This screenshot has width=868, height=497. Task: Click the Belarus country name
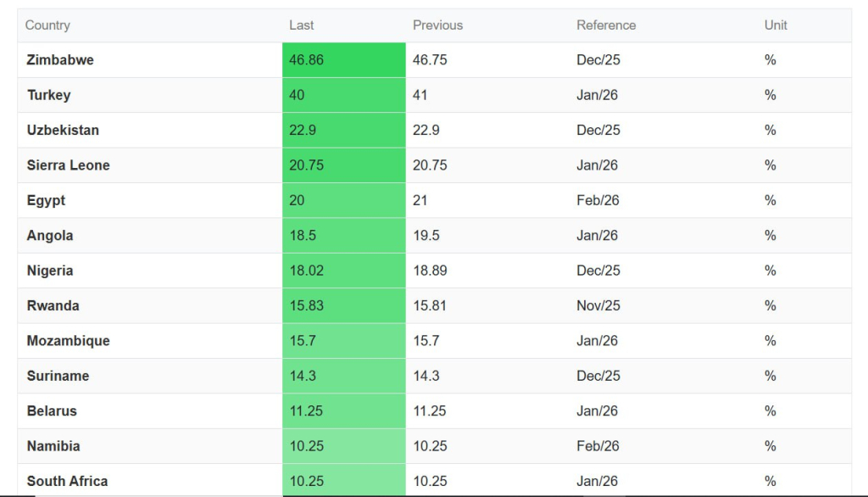coord(52,410)
